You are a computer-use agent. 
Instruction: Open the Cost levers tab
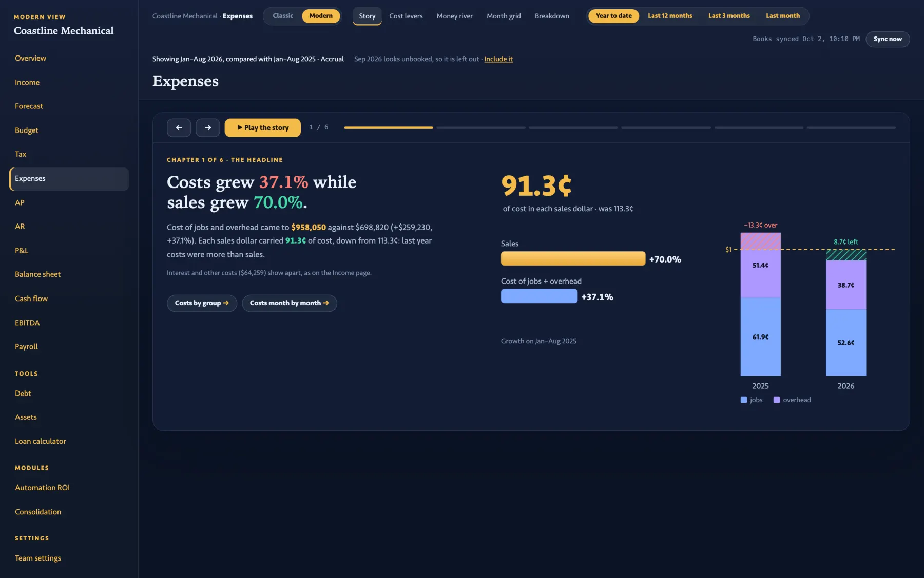click(406, 16)
